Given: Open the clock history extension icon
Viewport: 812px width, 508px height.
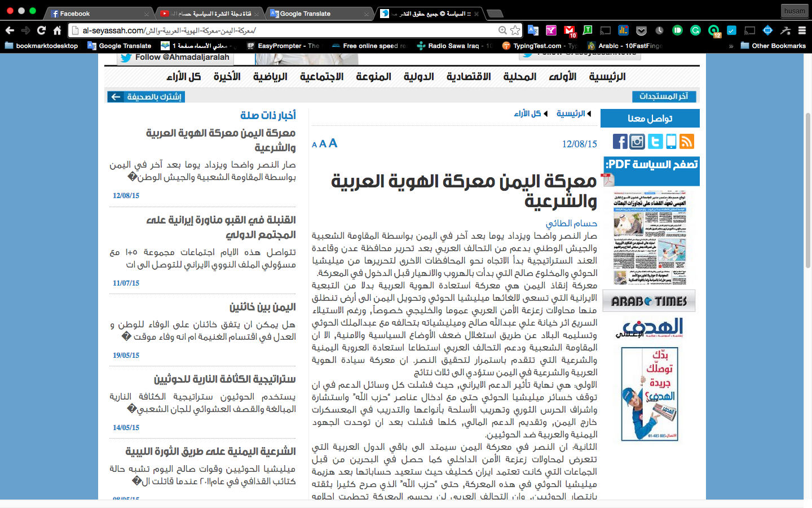Looking at the screenshot, I should 659,30.
